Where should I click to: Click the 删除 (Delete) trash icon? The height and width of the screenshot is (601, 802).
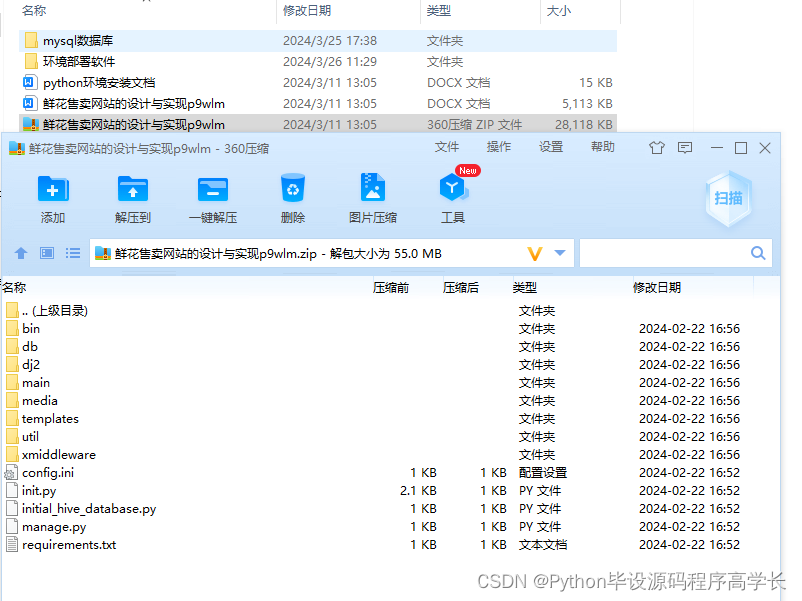point(293,188)
